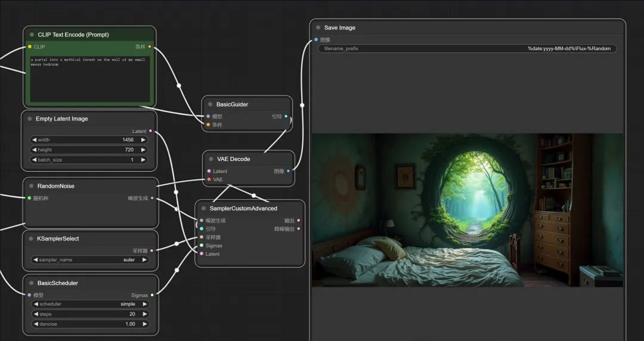
Task: Collapse the CLIP Text Encode node via its dot
Action: pos(32,35)
